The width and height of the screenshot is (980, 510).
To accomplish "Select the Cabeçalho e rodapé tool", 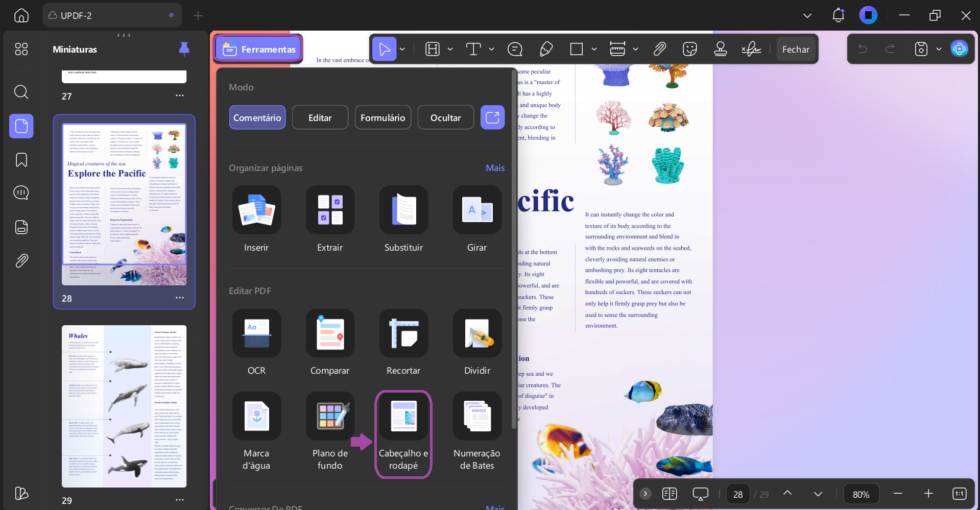I will click(403, 434).
